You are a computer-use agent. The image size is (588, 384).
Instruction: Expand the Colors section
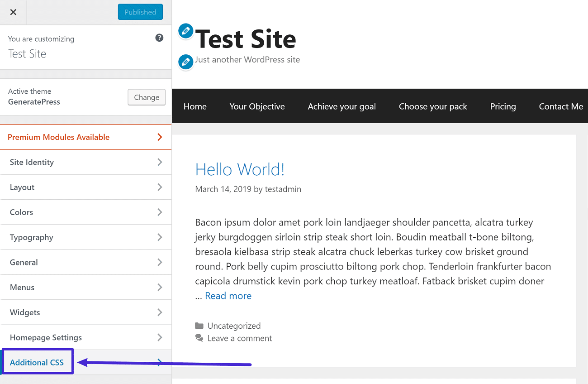tap(86, 212)
